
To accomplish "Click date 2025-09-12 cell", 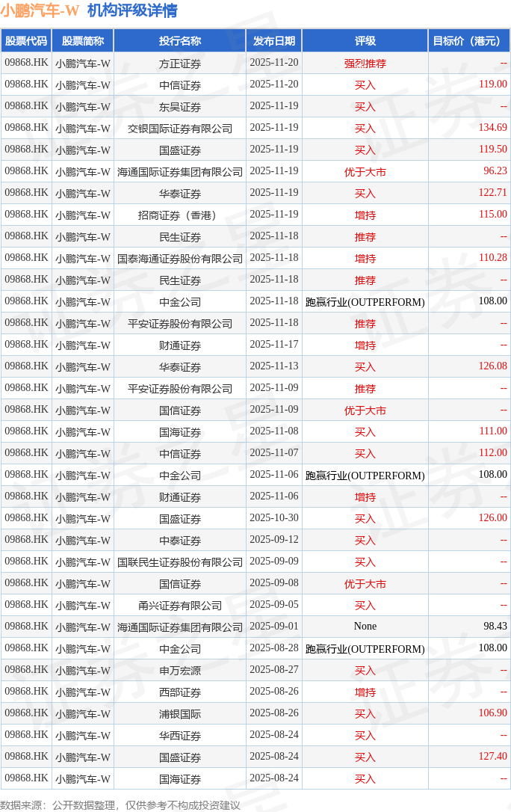I will click(274, 540).
